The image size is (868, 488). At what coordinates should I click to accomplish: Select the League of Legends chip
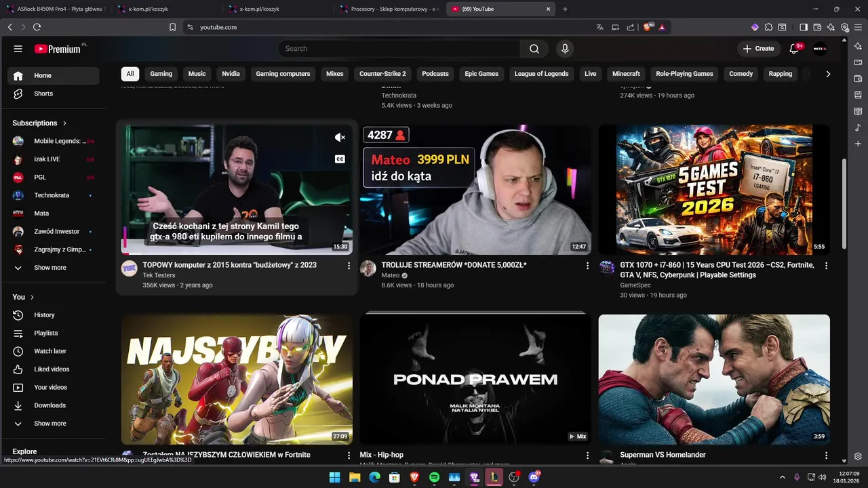coord(541,74)
